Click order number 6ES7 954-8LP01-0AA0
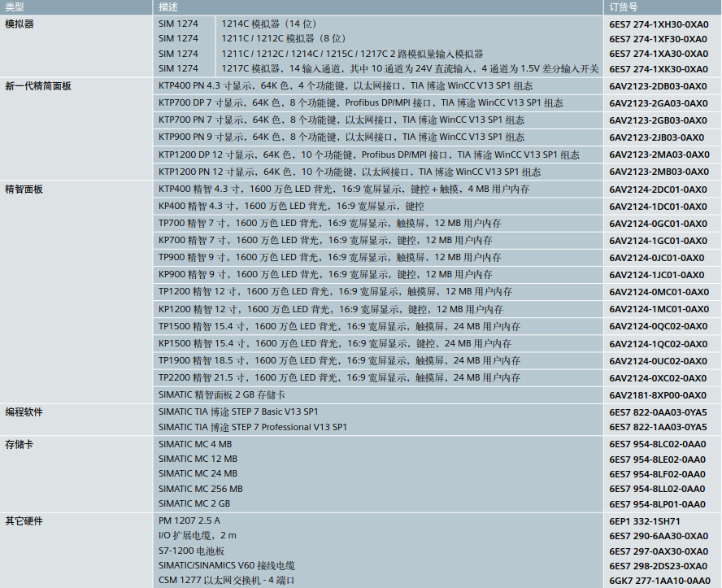 click(x=658, y=504)
